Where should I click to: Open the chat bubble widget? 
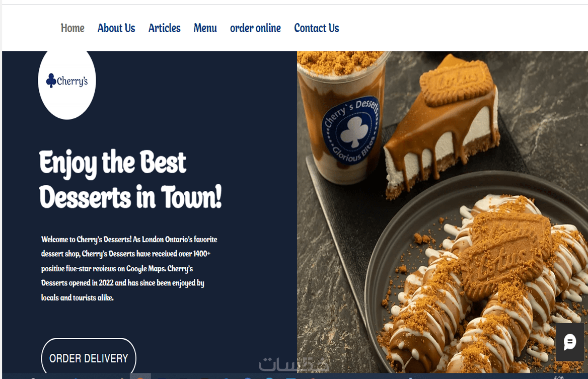tap(570, 342)
